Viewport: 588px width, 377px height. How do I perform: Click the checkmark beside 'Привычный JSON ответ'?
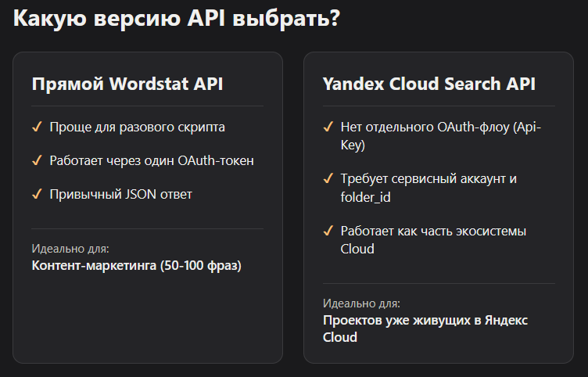click(37, 194)
